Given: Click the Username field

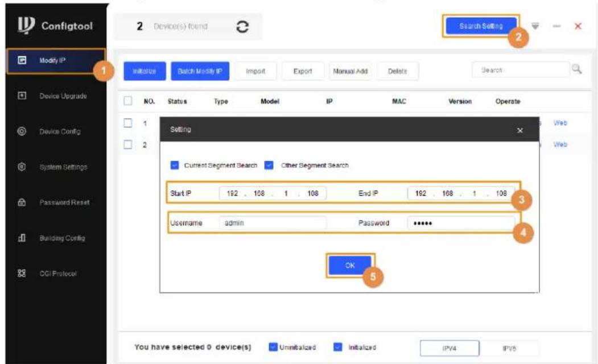Looking at the screenshot, I should [x=273, y=223].
